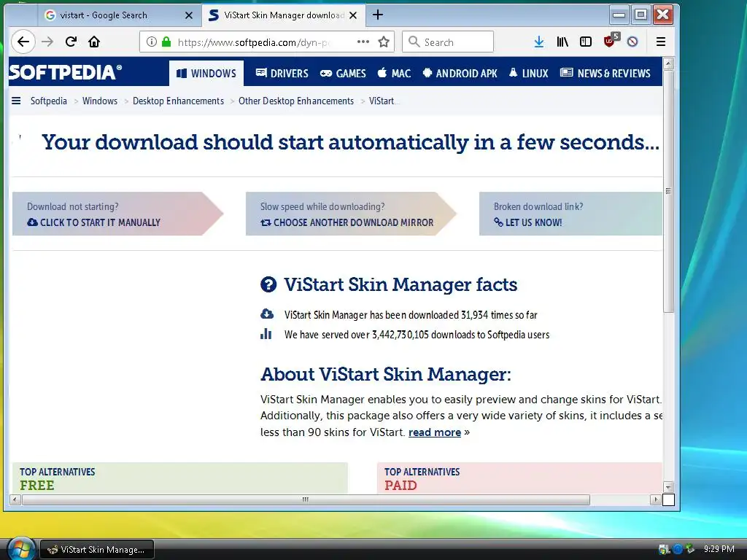Open the uBlock Origin extension icon

(x=611, y=41)
